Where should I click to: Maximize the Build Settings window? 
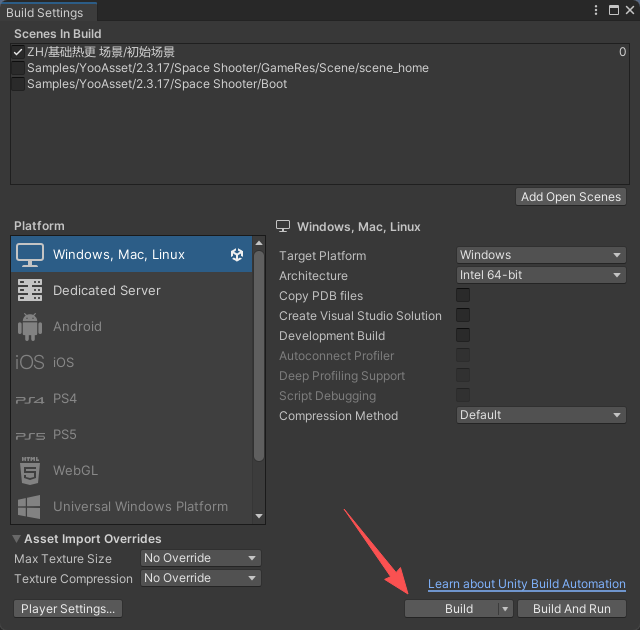pos(613,10)
